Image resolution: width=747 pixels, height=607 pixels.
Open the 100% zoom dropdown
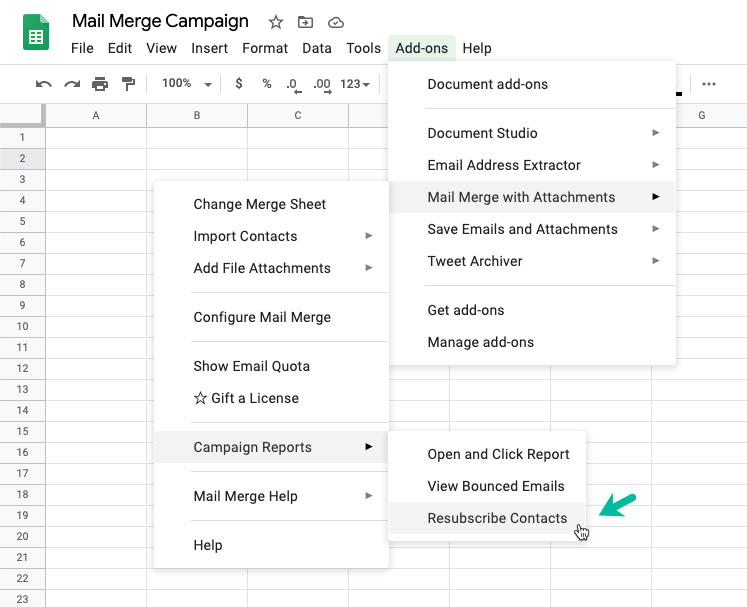pos(187,83)
